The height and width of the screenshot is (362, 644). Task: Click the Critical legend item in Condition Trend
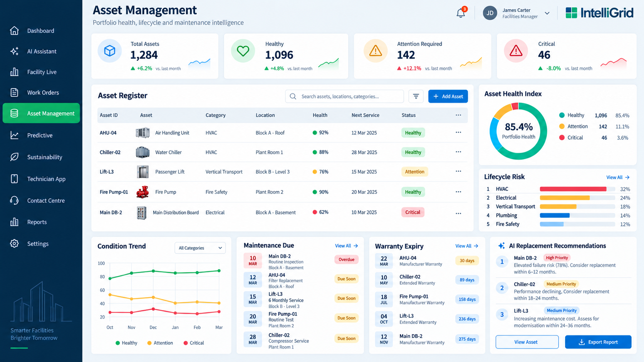click(x=194, y=343)
